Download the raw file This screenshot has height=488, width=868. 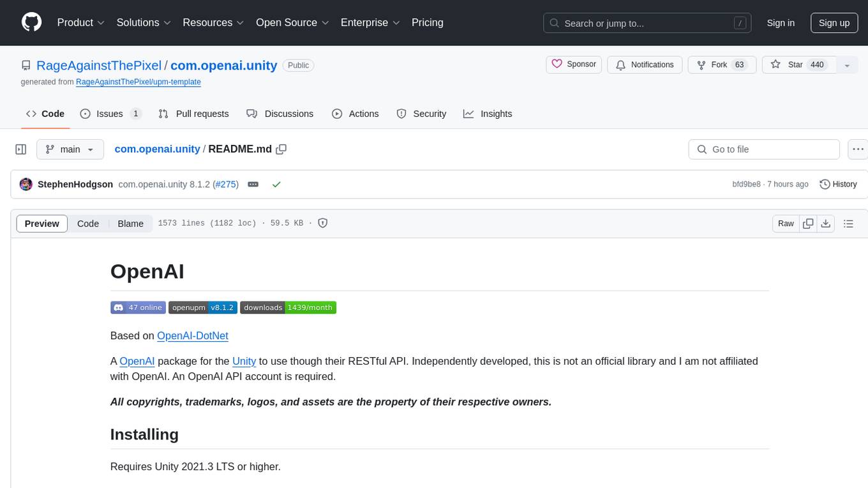pyautogui.click(x=826, y=224)
